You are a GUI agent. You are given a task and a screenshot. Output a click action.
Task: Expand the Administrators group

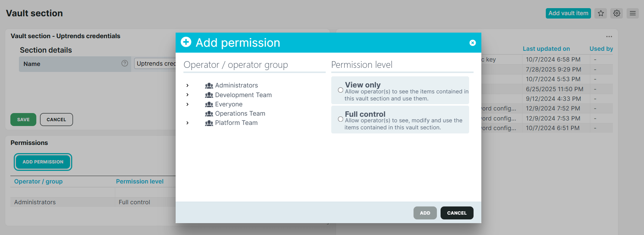click(x=187, y=86)
